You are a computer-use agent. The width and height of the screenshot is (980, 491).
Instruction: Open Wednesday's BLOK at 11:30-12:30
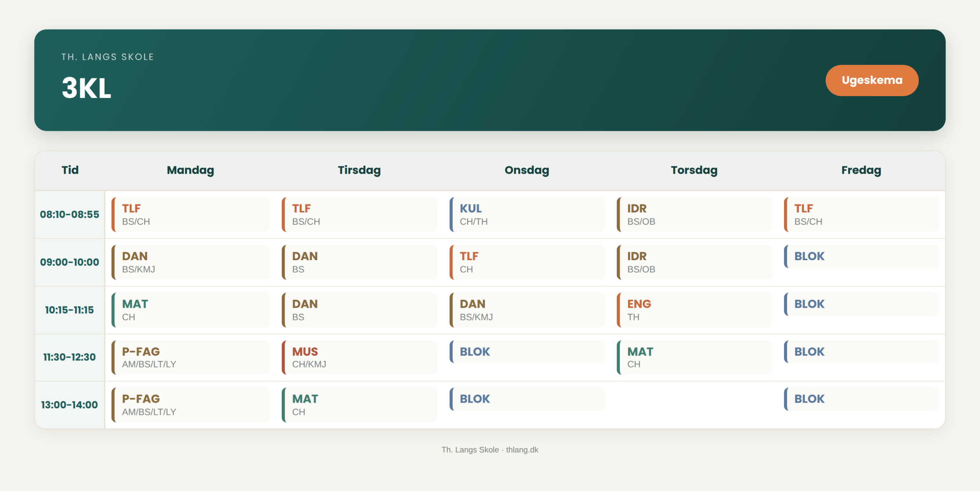tap(527, 352)
